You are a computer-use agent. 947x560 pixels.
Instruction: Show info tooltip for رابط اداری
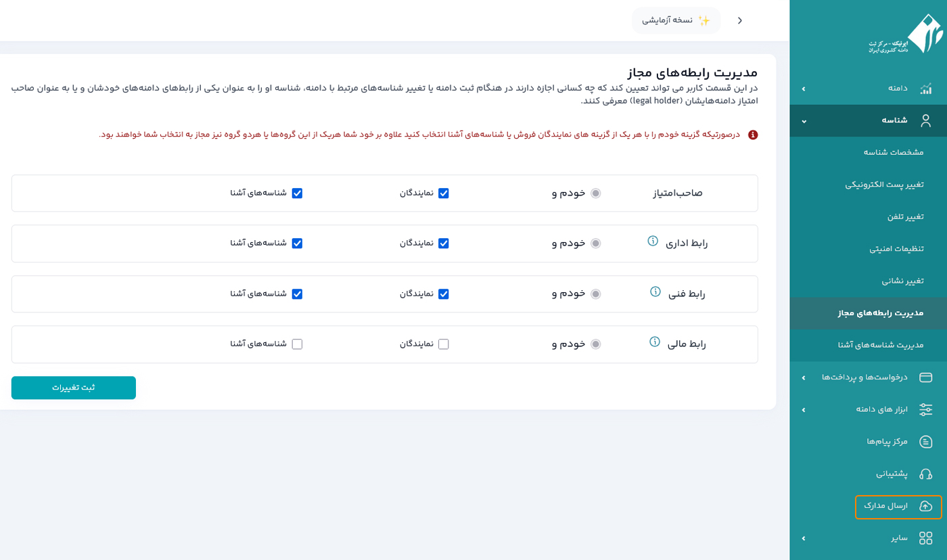tap(653, 241)
